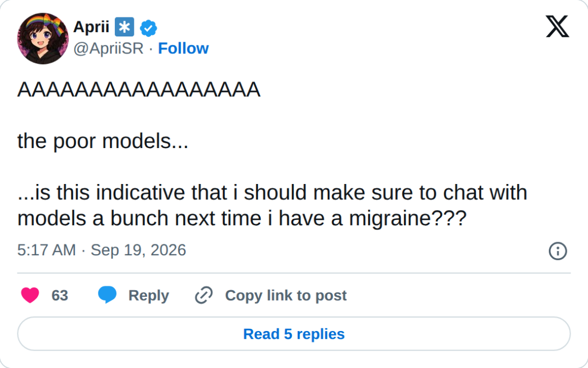Click the line "the poor models..."
This screenshot has height=368, width=588.
103,142
